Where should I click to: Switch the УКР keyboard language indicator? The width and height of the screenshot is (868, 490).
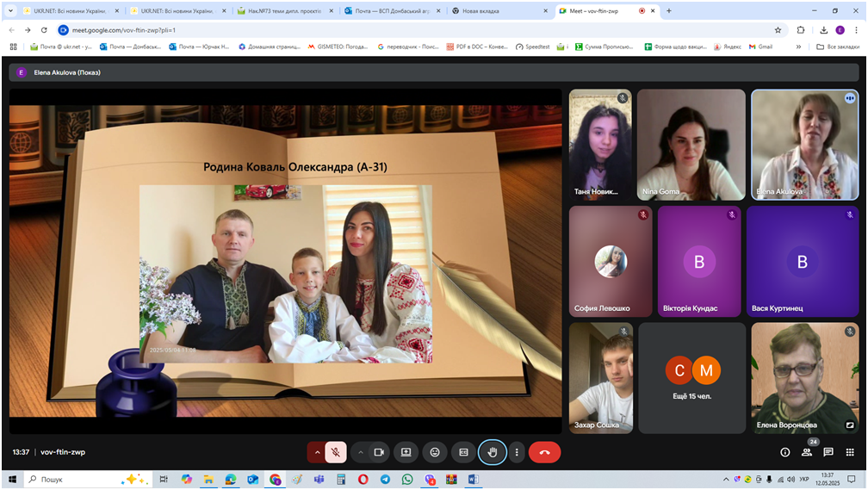[803, 480]
